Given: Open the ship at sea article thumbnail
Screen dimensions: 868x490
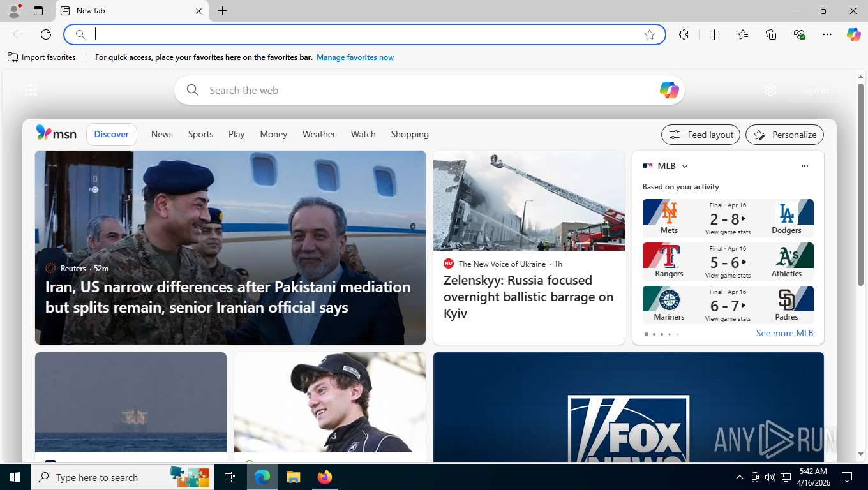Looking at the screenshot, I should pyautogui.click(x=131, y=403).
